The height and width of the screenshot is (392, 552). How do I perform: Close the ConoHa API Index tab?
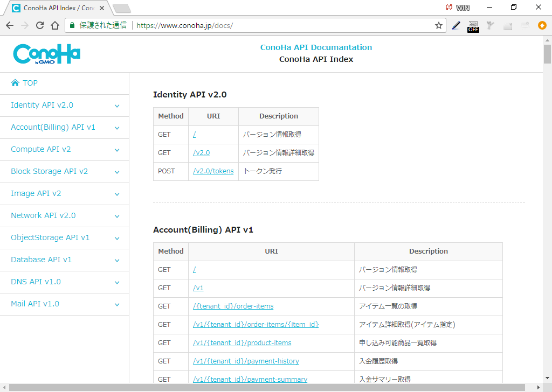click(x=102, y=8)
